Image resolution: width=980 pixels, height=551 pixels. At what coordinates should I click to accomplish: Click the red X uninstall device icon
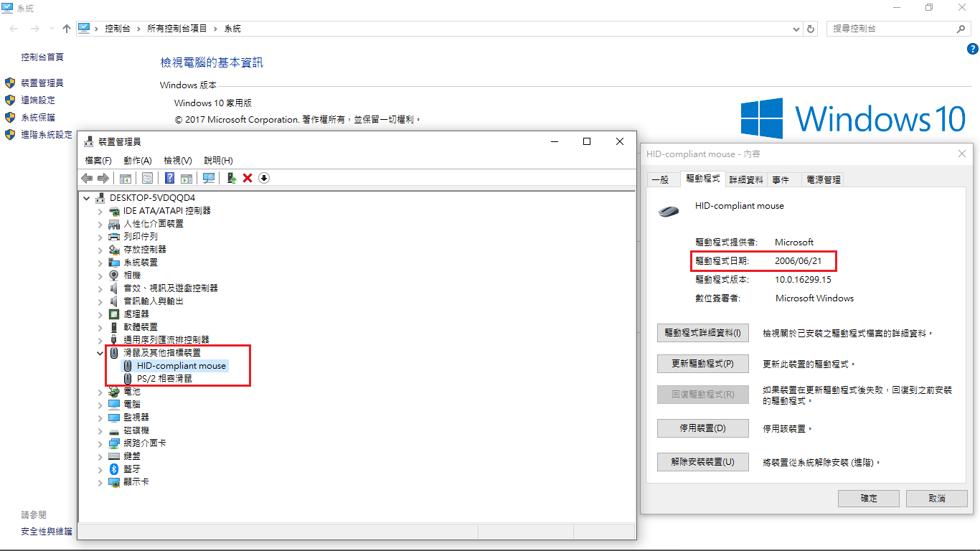248,178
